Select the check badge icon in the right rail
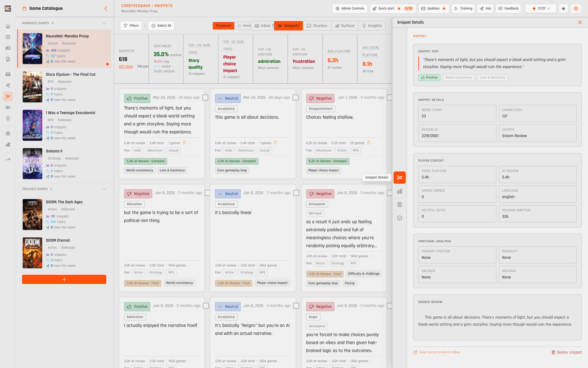The image size is (588, 368). tap(399, 218)
